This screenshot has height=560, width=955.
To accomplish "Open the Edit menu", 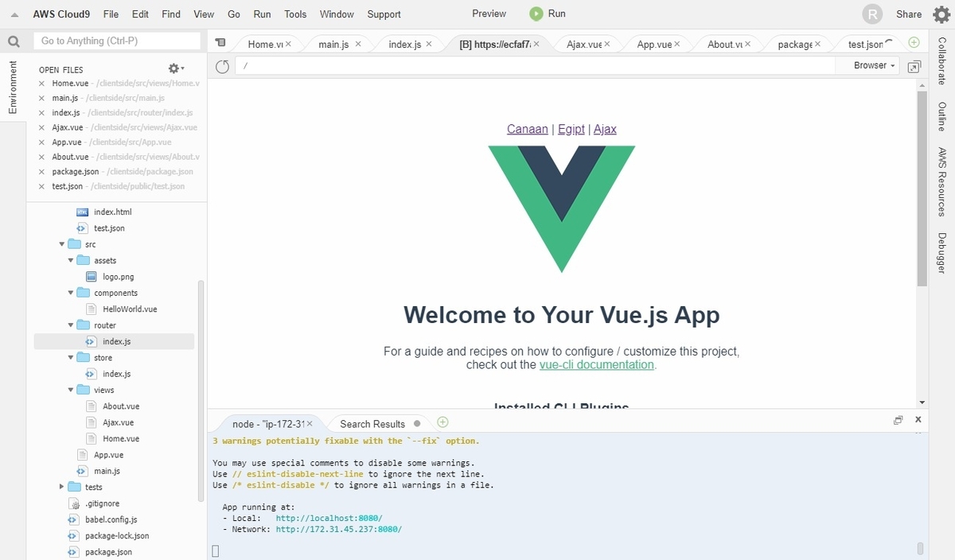I will click(140, 14).
